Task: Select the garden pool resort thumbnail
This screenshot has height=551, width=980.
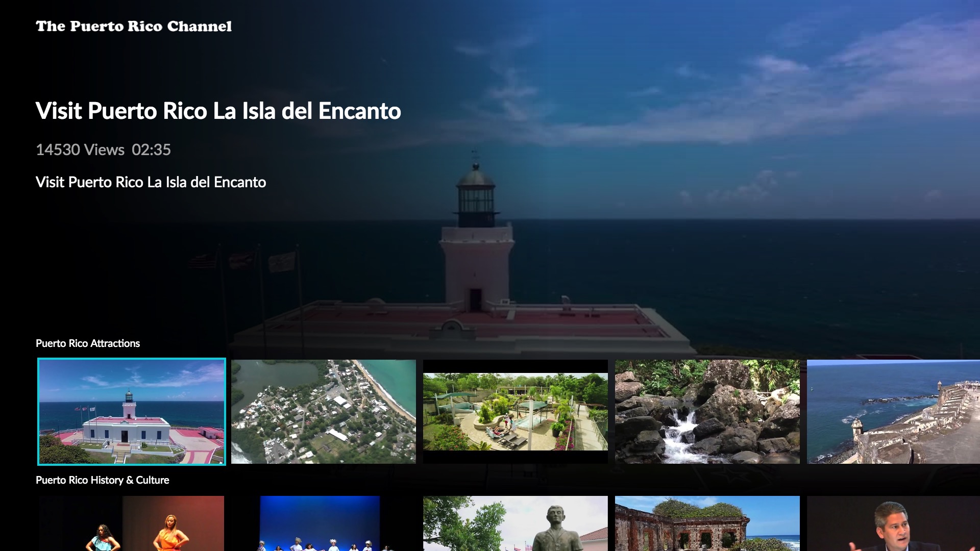Action: click(x=516, y=412)
